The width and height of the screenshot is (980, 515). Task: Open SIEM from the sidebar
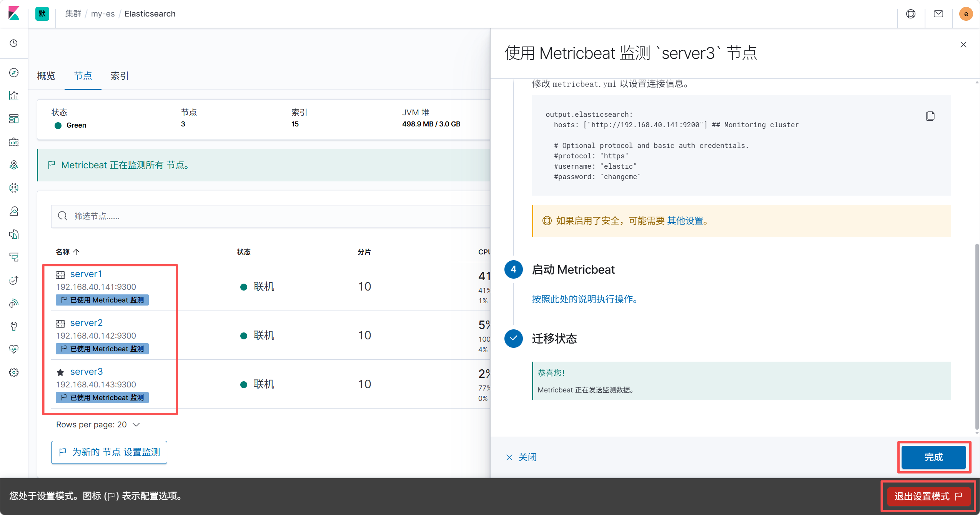(14, 303)
